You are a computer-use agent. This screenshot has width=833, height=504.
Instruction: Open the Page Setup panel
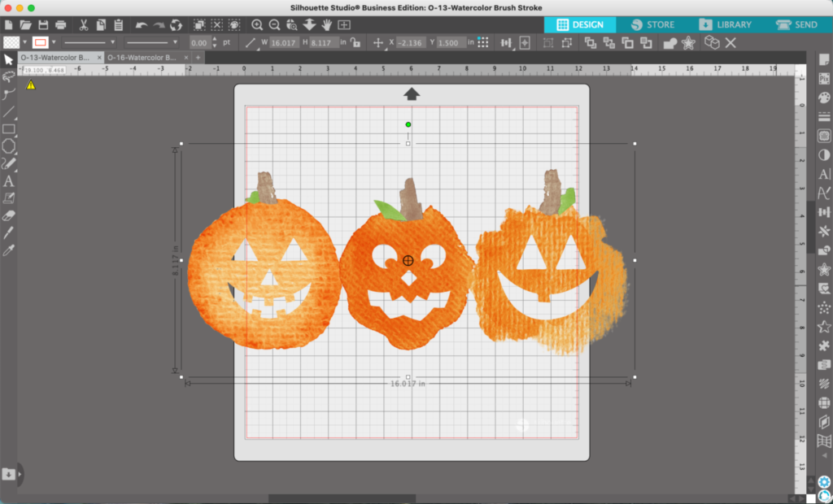(824, 60)
